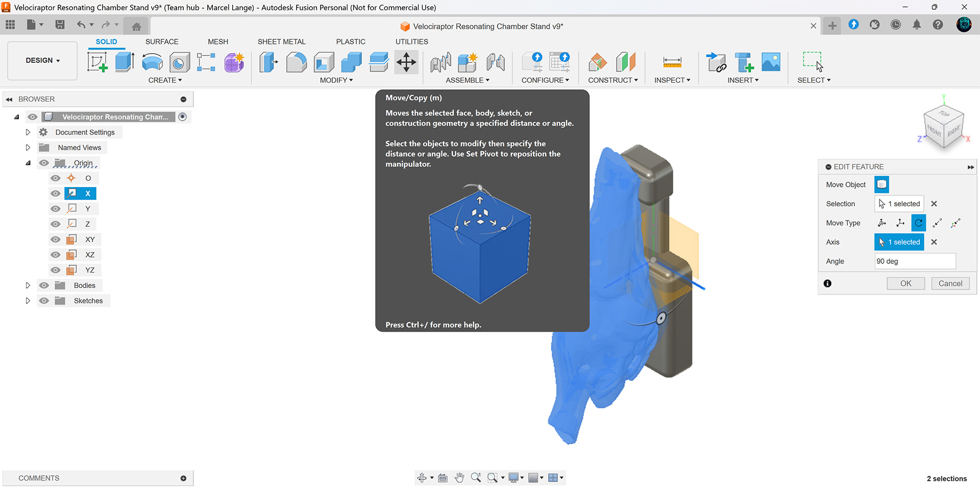
Task: Select the Insert Derive tool
Action: tap(716, 62)
